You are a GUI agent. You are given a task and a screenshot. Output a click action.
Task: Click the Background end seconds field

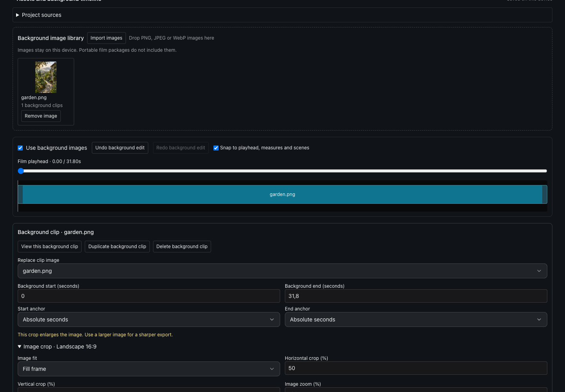(416, 296)
